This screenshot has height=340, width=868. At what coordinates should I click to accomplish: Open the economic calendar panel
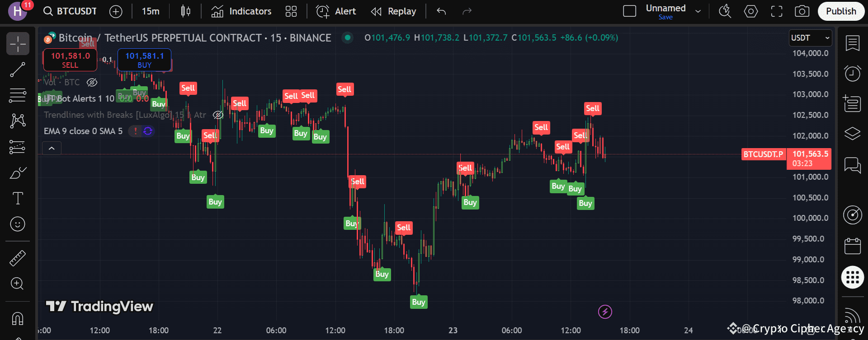tap(853, 246)
